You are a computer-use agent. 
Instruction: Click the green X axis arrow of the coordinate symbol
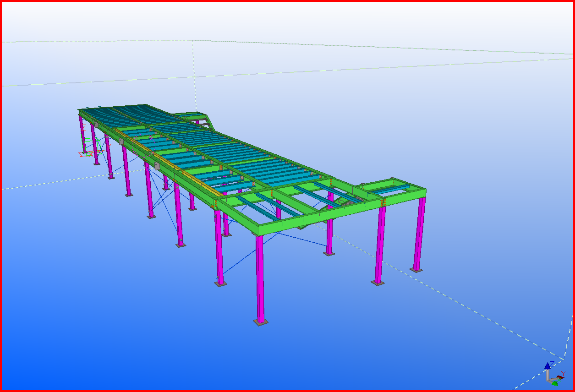coord(555,383)
